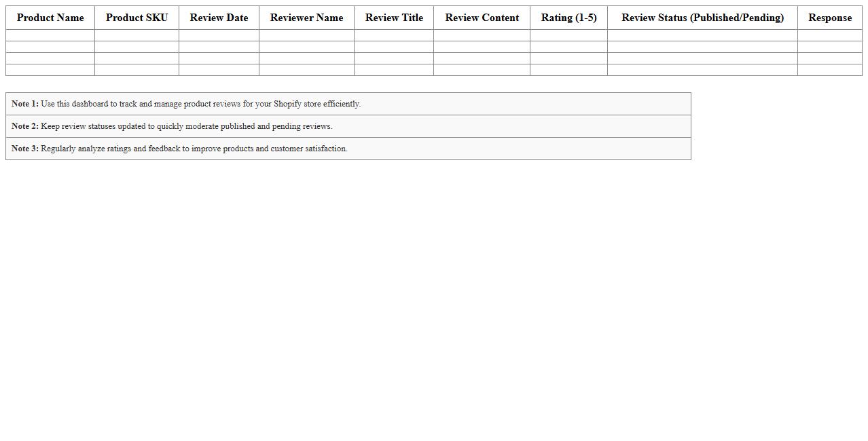Image resolution: width=868 pixels, height=441 pixels.
Task: Click the Review Date header cell
Action: [219, 18]
